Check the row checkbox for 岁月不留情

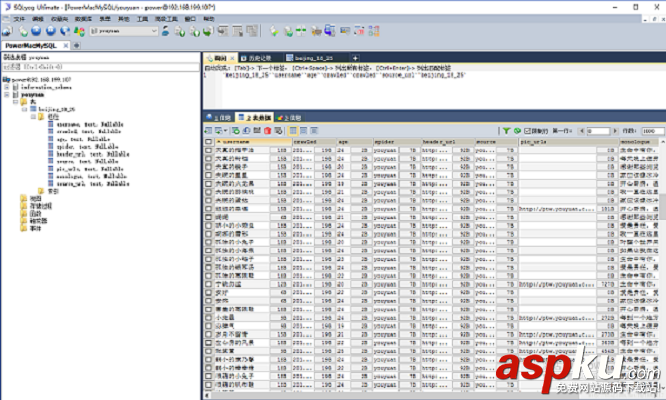pos(209,334)
